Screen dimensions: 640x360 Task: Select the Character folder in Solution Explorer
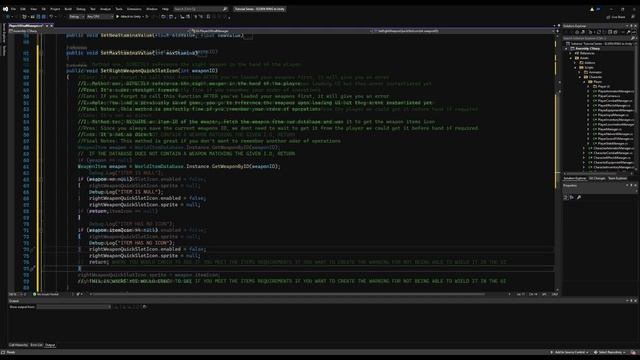595,77
